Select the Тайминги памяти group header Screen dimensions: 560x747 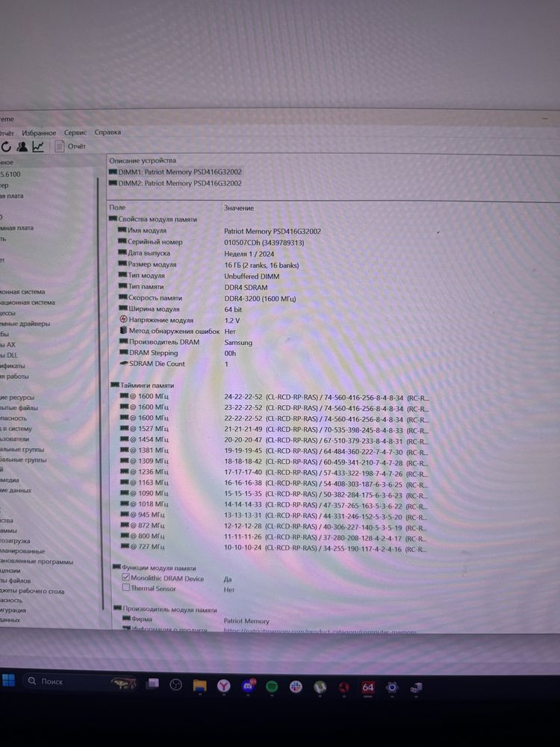(143, 385)
